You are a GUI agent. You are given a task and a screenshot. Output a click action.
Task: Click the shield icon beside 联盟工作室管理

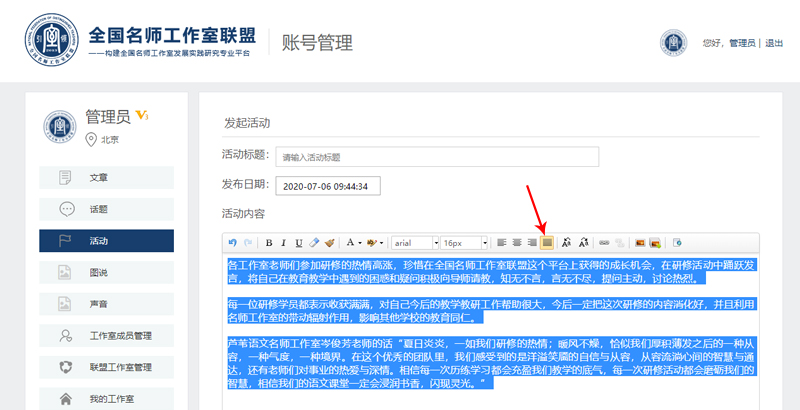[66, 367]
